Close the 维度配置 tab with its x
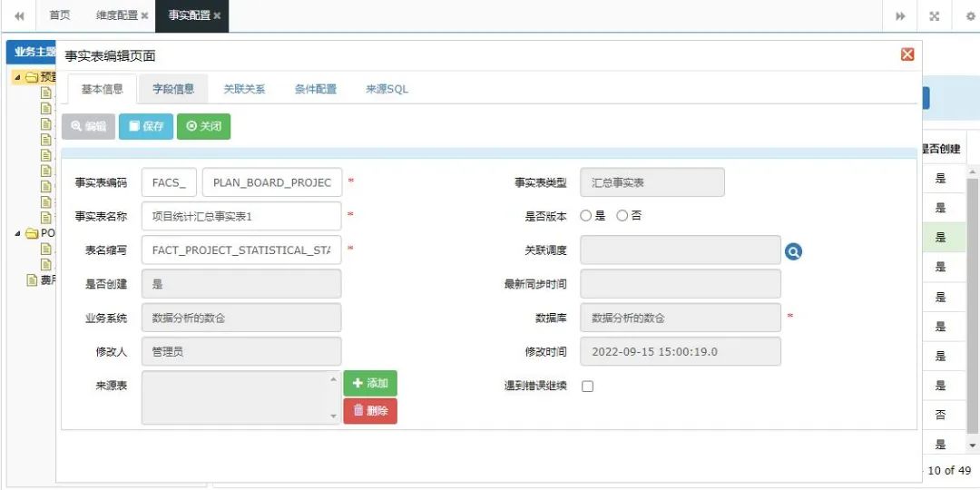Screen dimensions: 980x490 pyautogui.click(x=145, y=16)
